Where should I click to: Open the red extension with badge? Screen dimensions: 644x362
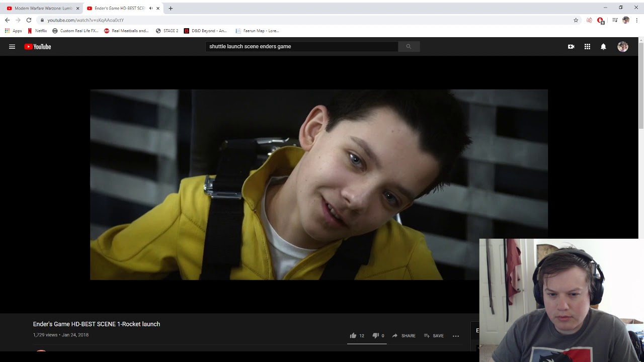pyautogui.click(x=600, y=21)
